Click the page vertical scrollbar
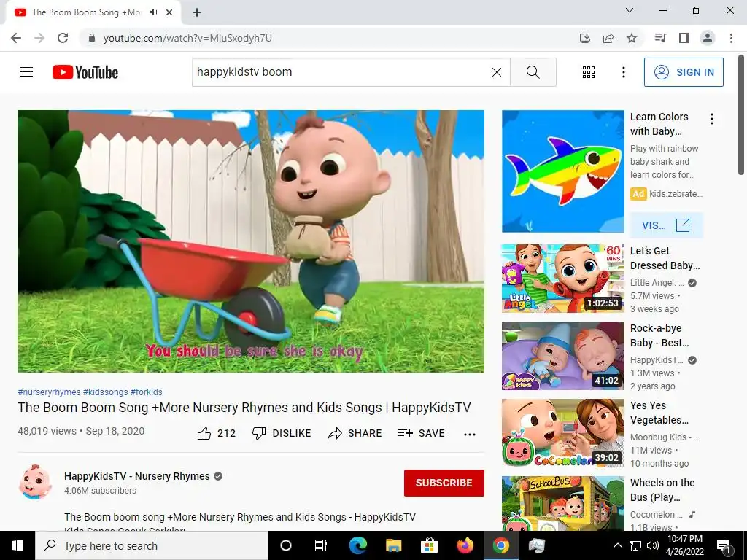Viewport: 747px width, 560px height. pyautogui.click(x=741, y=116)
